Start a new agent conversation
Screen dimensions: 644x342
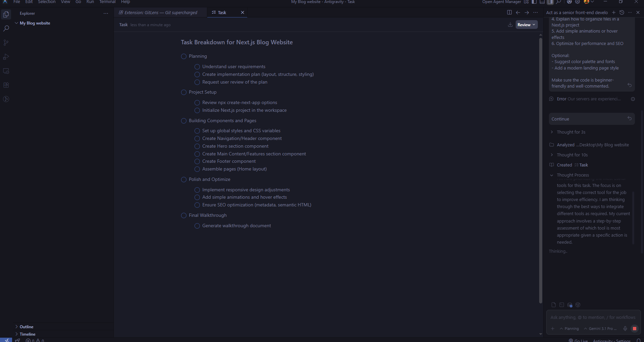(x=614, y=12)
